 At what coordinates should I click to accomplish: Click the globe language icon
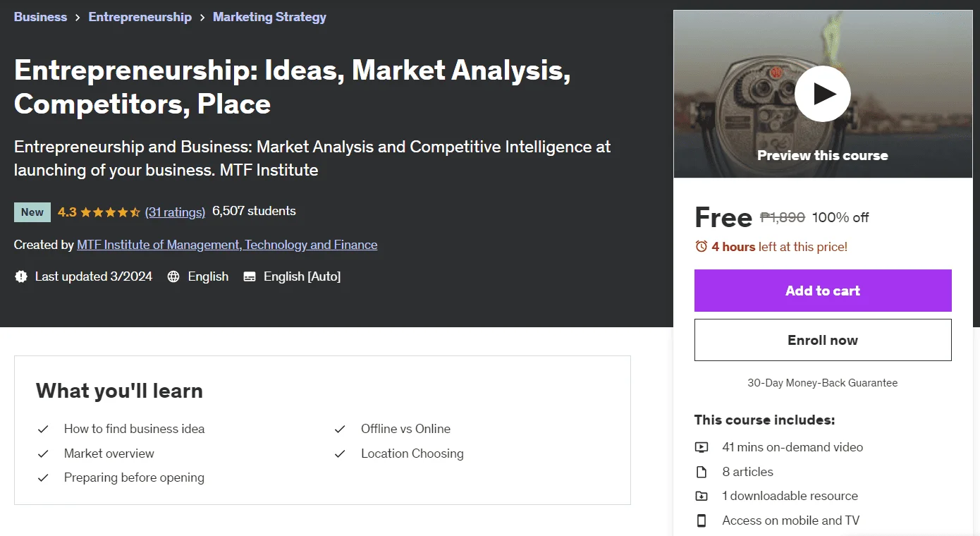tap(173, 276)
